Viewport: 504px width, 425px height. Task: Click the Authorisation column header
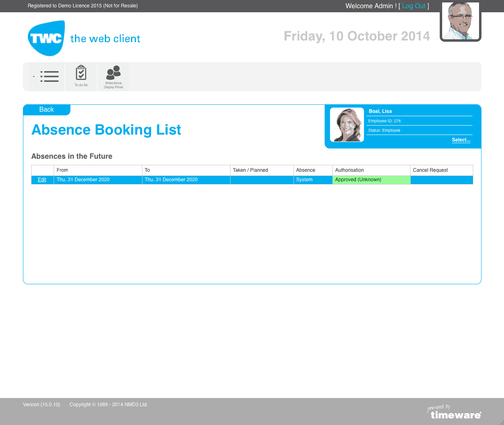point(371,170)
